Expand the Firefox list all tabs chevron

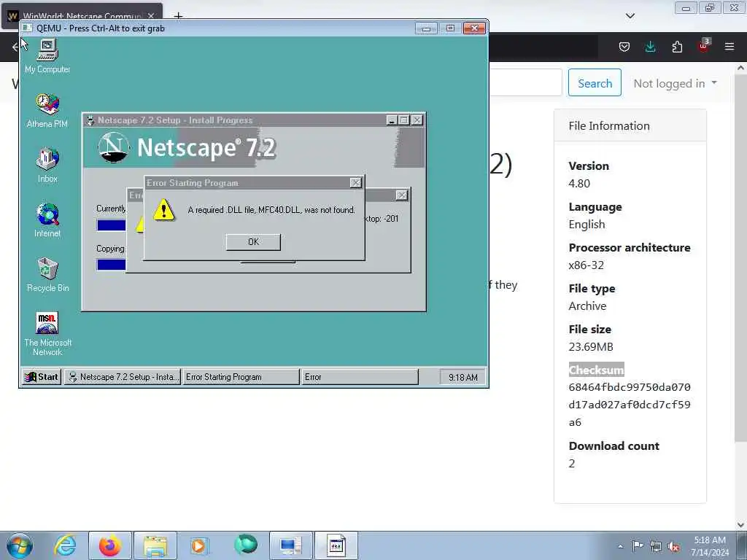click(x=630, y=16)
